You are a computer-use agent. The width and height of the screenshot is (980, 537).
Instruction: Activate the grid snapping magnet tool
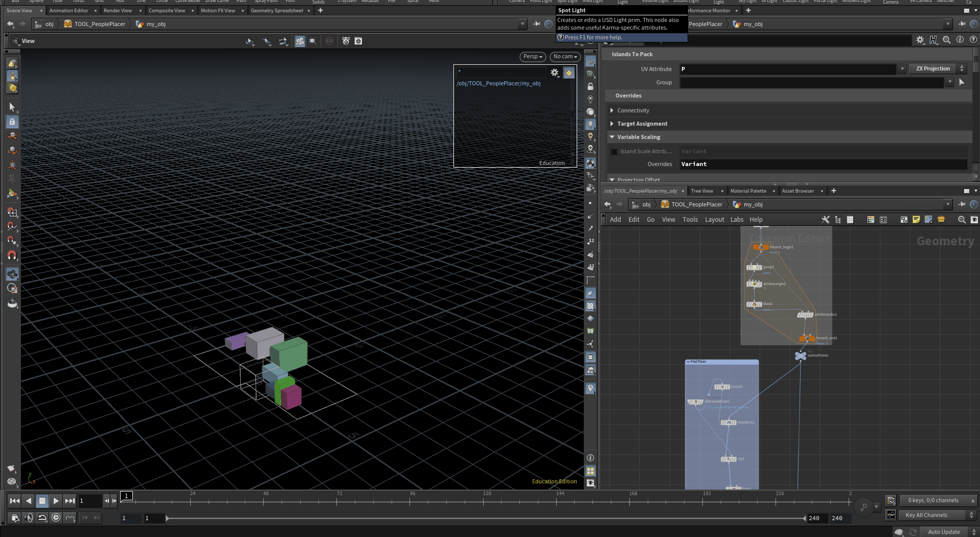(12, 213)
